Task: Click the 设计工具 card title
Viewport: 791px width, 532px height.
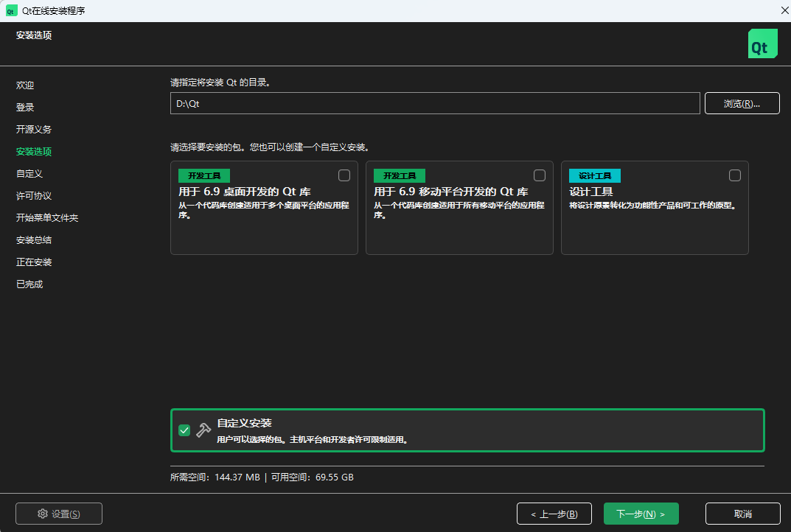Action: [x=590, y=192]
